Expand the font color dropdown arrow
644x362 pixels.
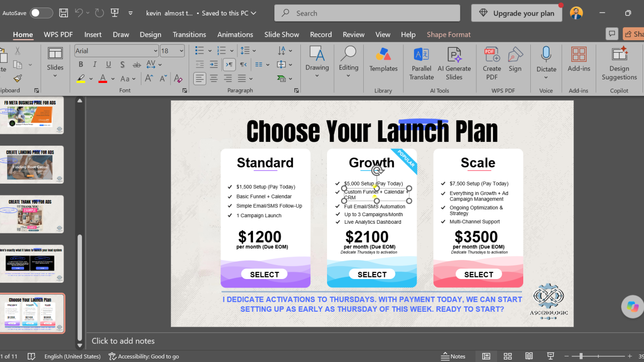(113, 78)
